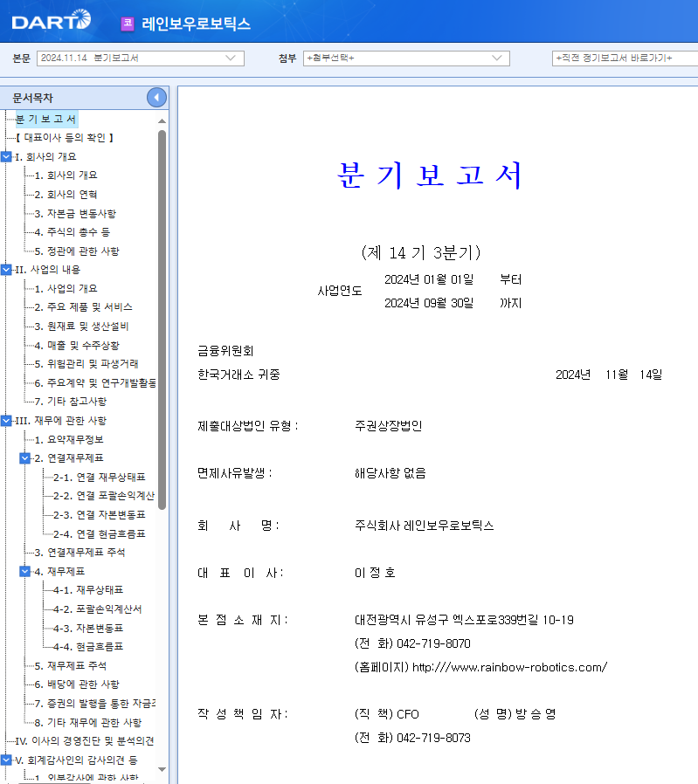Click the 레인보우로보틱스 company name in header
This screenshot has height=784, width=698.
coord(196,24)
